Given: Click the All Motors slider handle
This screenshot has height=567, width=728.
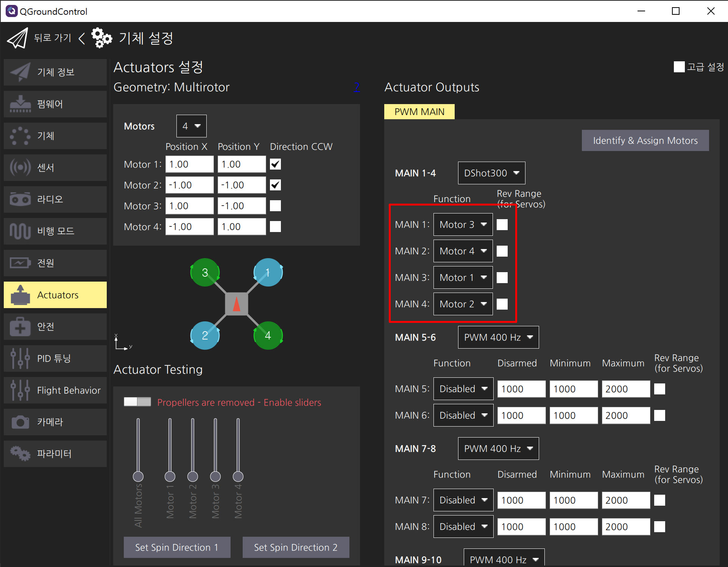Looking at the screenshot, I should 138,476.
